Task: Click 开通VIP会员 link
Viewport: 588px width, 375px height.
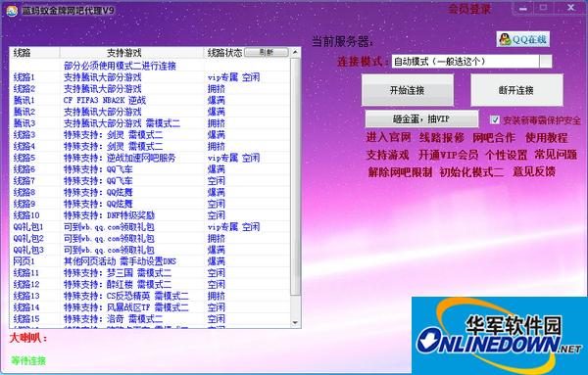Action: click(x=448, y=155)
